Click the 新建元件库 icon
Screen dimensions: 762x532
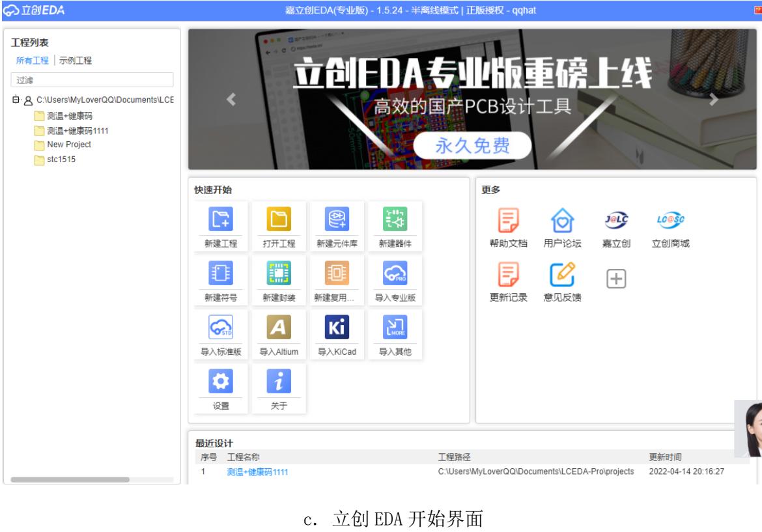[x=337, y=219]
